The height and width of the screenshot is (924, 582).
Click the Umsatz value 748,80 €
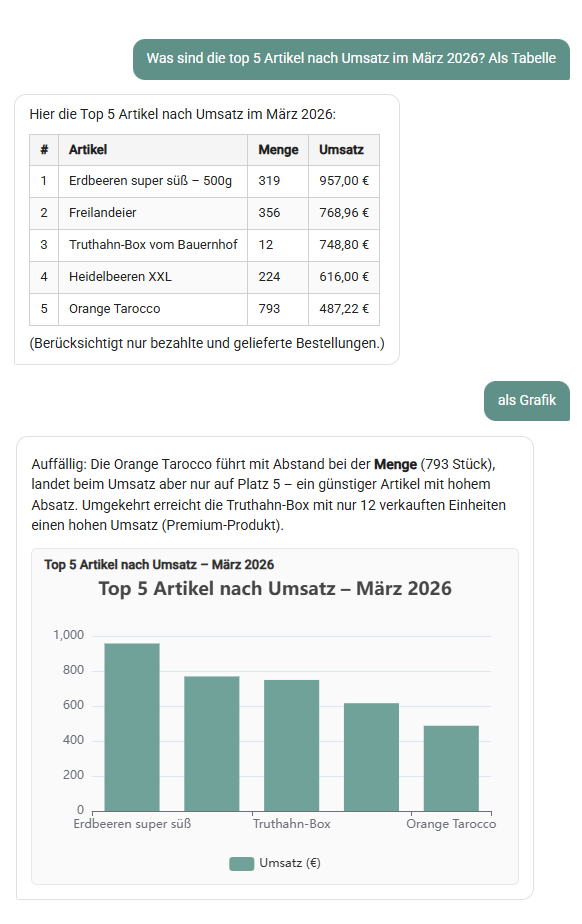pos(344,245)
